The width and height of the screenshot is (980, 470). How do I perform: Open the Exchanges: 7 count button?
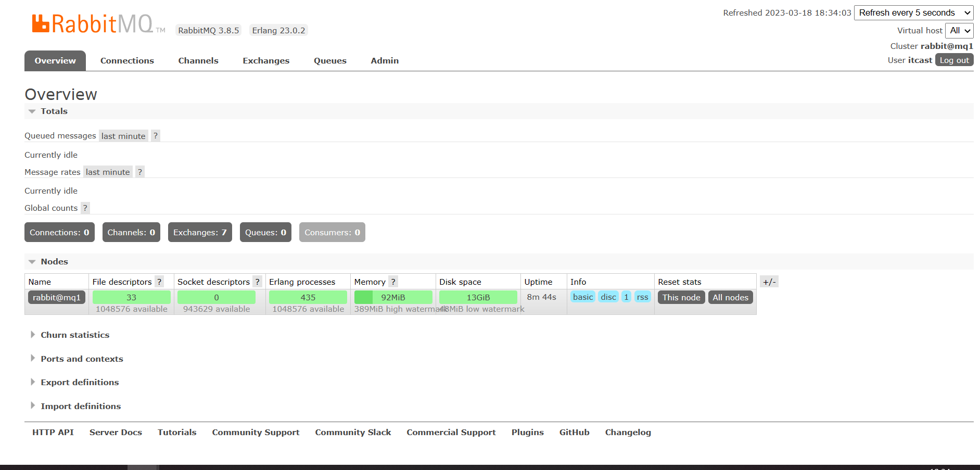click(200, 232)
